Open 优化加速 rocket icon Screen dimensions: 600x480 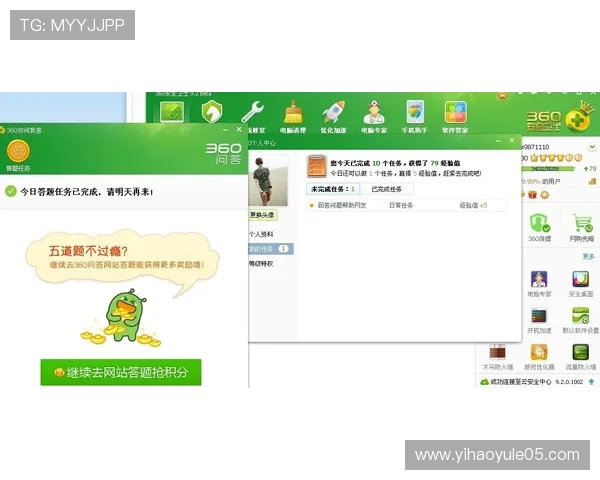(x=333, y=112)
